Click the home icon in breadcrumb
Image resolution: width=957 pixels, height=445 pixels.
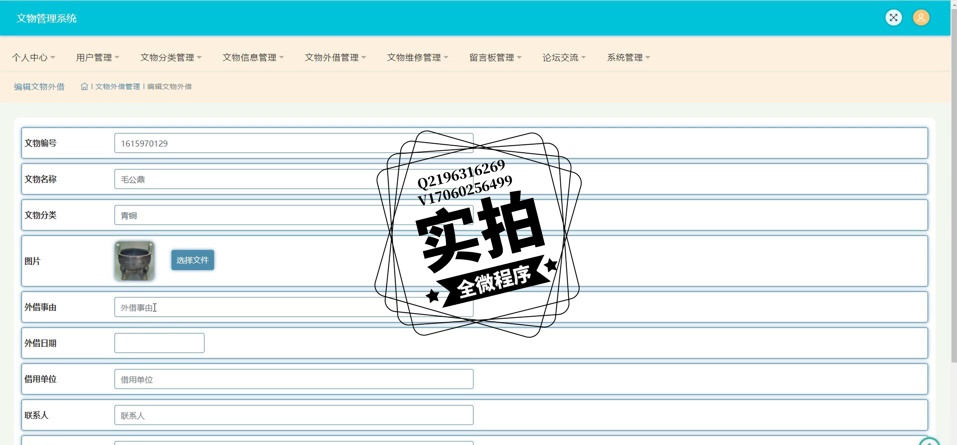click(x=84, y=87)
